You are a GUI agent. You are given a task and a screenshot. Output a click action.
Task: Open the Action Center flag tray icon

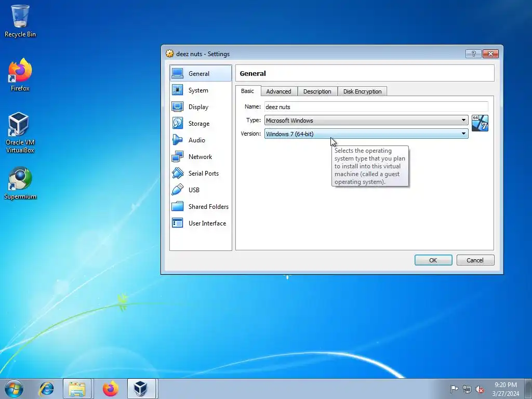tap(454, 389)
